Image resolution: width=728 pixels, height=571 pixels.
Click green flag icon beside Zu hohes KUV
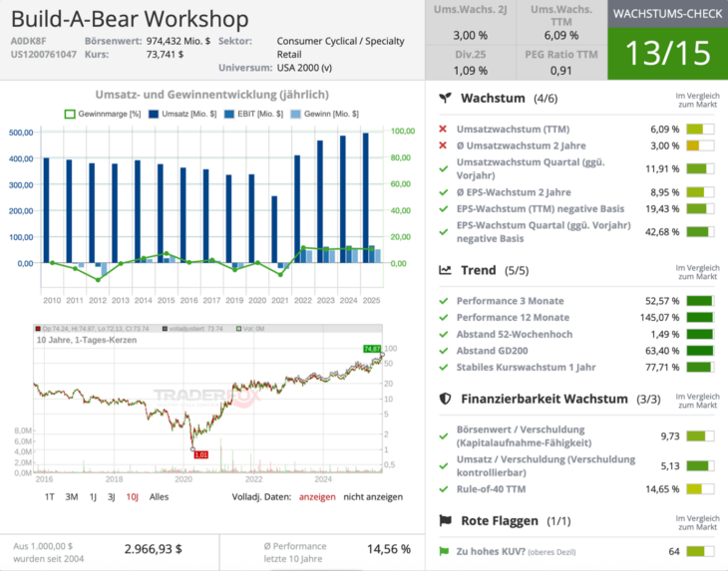[x=444, y=551]
